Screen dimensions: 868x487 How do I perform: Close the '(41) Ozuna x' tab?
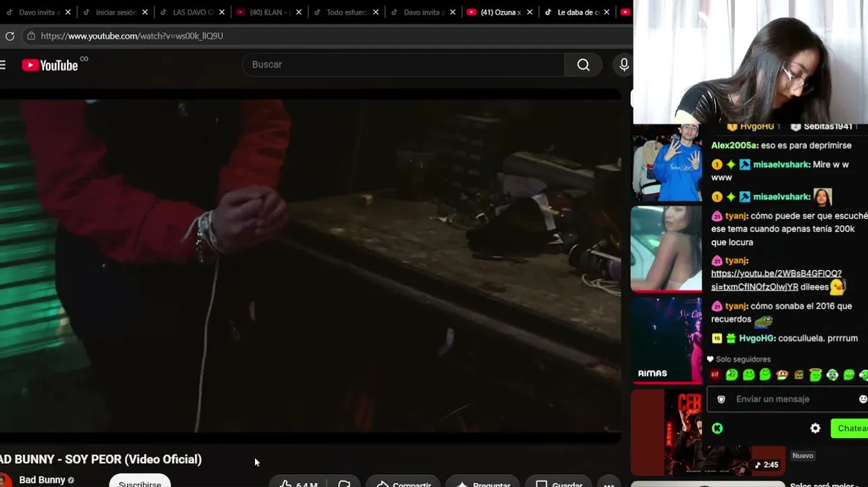point(530,12)
